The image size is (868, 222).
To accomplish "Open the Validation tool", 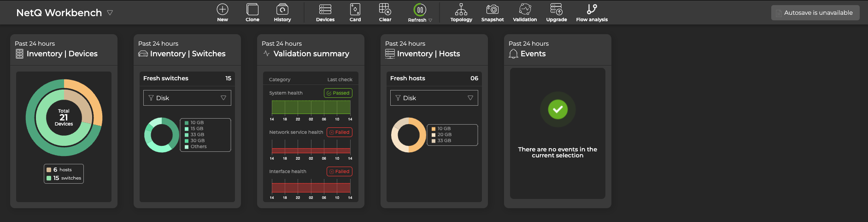I will tap(525, 10).
